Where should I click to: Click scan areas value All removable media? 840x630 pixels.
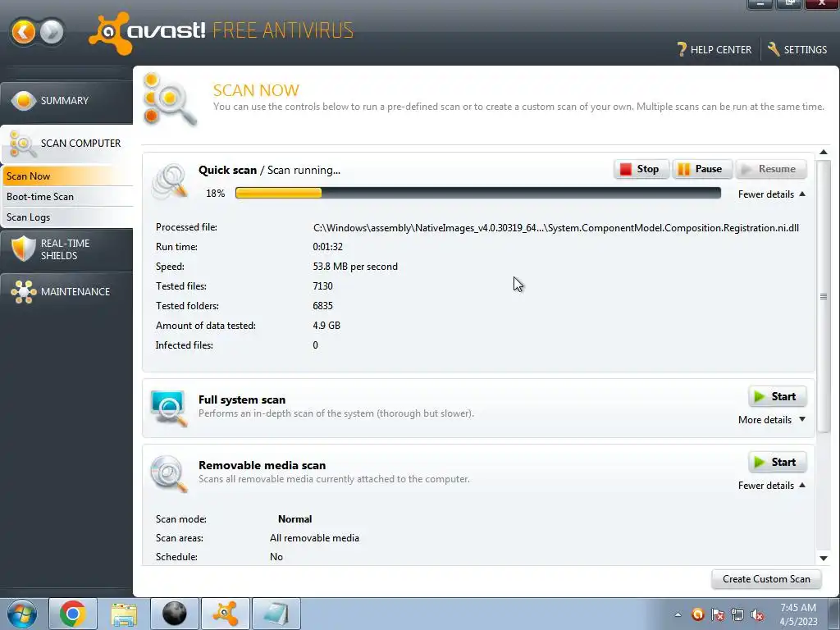tap(314, 538)
